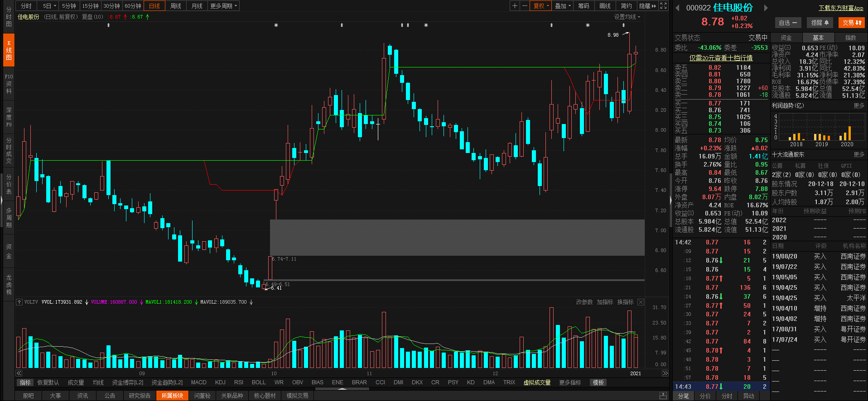
Task: Expand 更多指标 indicator list
Action: tap(570, 382)
